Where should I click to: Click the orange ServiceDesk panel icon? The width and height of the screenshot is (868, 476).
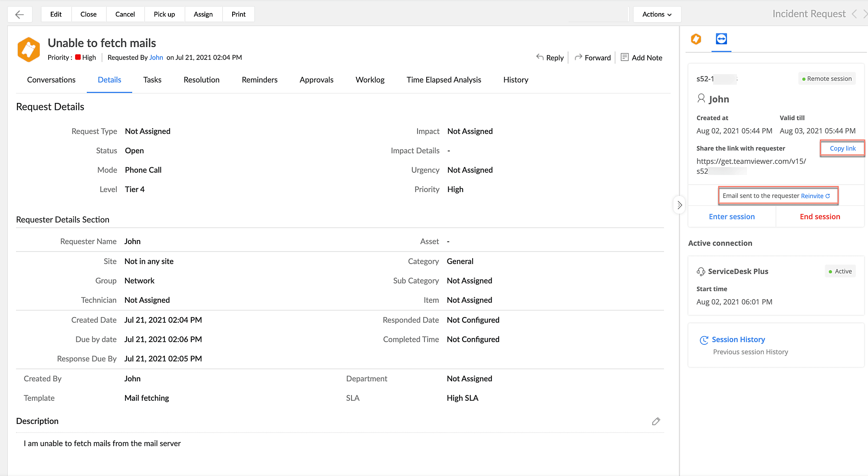(x=696, y=39)
